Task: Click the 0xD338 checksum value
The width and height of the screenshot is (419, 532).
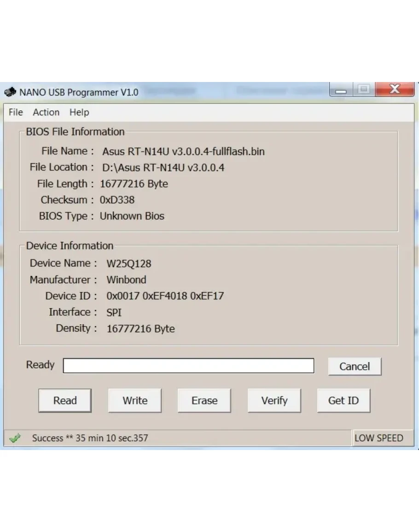Action: [117, 200]
